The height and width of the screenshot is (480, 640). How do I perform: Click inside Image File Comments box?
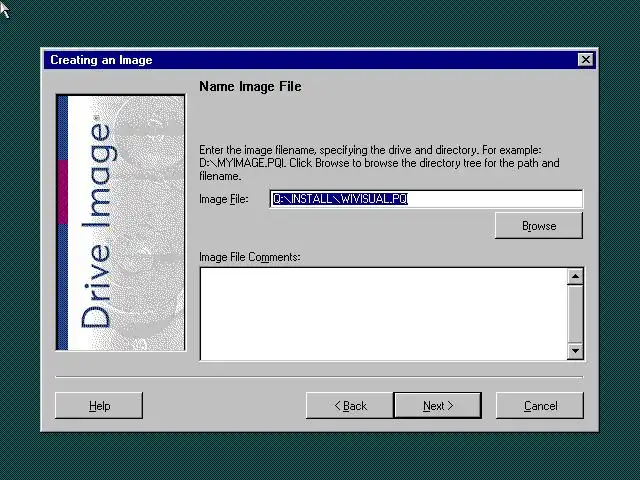click(383, 313)
